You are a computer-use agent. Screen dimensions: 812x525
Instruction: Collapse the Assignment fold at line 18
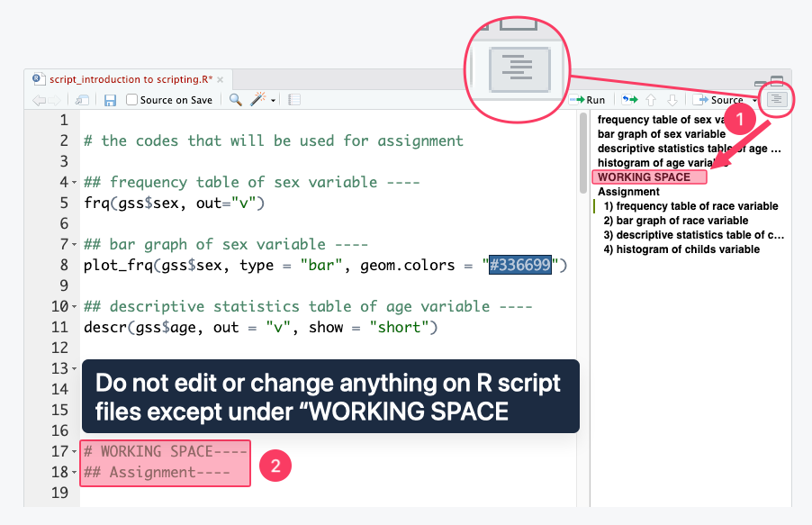coord(74,473)
